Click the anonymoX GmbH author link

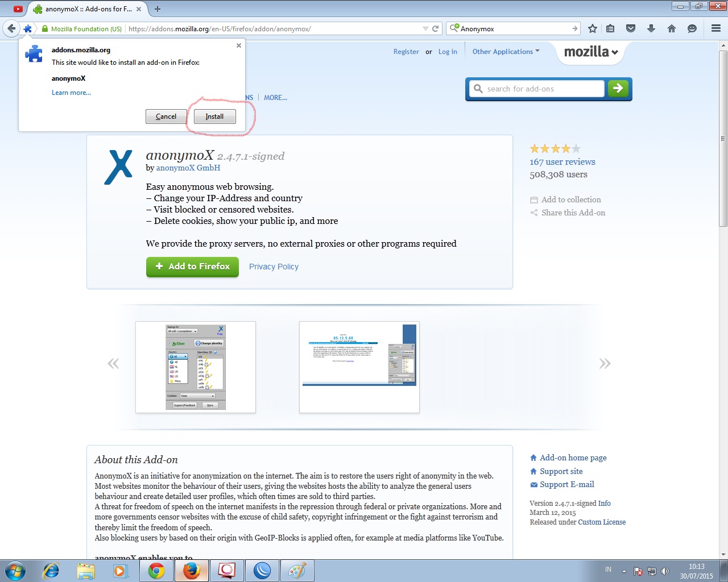tap(188, 168)
